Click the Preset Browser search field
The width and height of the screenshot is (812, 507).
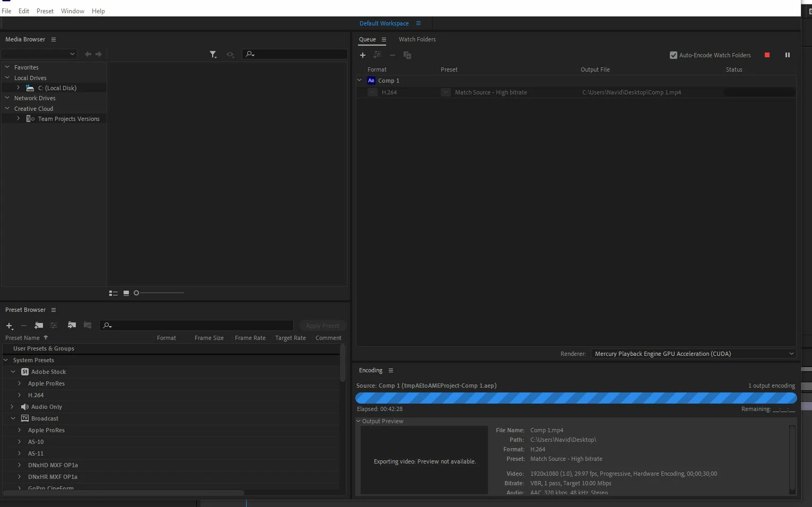pyautogui.click(x=196, y=326)
